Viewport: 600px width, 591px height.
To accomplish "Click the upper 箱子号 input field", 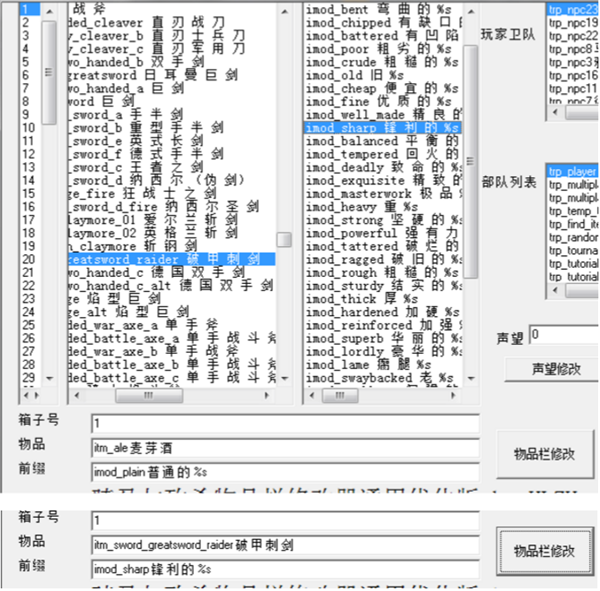I will pos(285,423).
